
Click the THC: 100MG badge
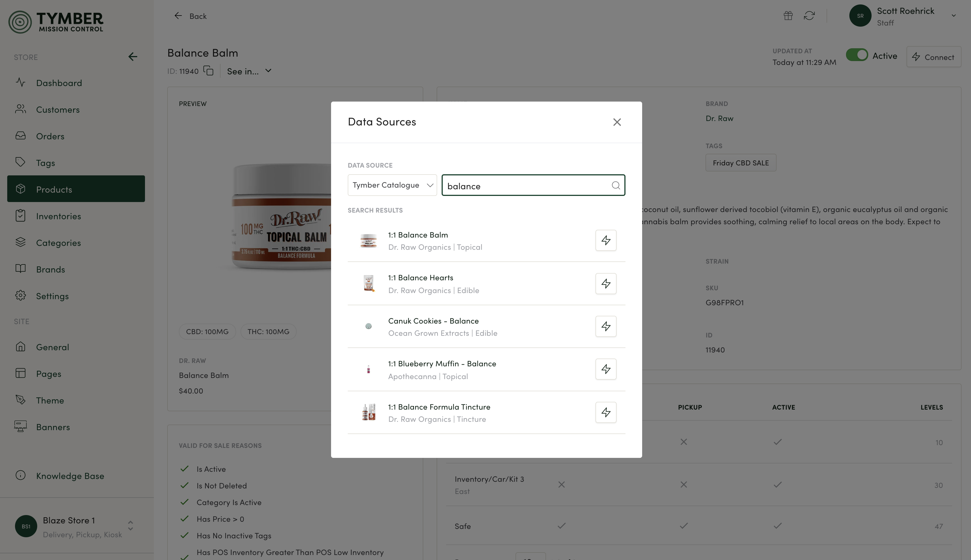point(268,332)
